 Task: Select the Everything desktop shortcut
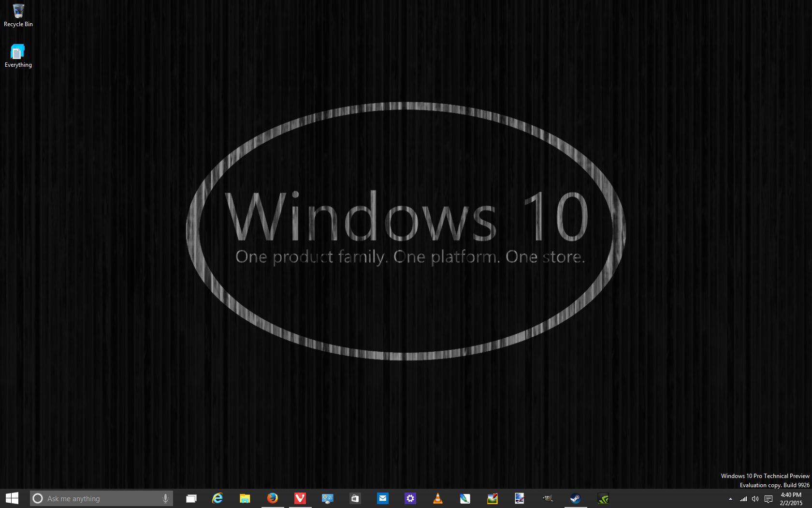coord(18,56)
